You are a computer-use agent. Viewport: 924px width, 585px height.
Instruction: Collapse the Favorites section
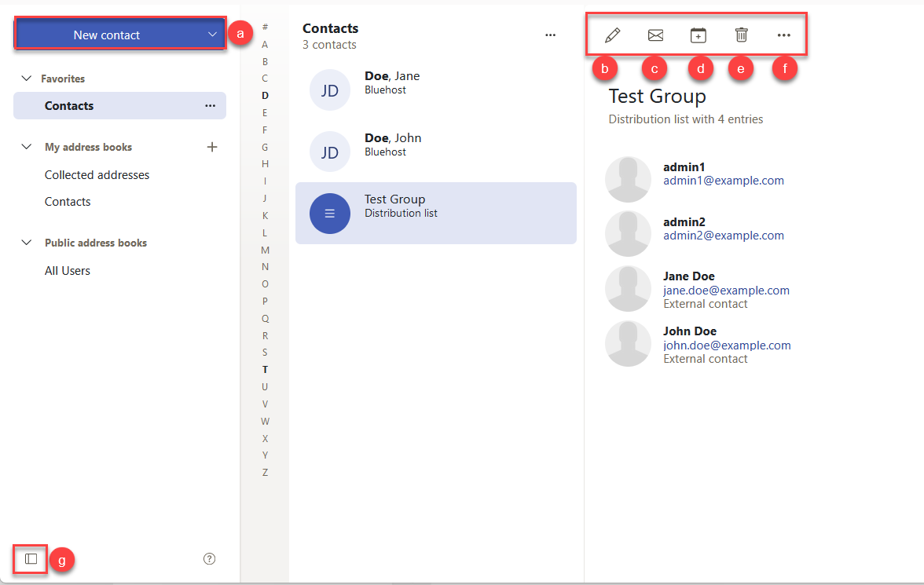click(26, 79)
